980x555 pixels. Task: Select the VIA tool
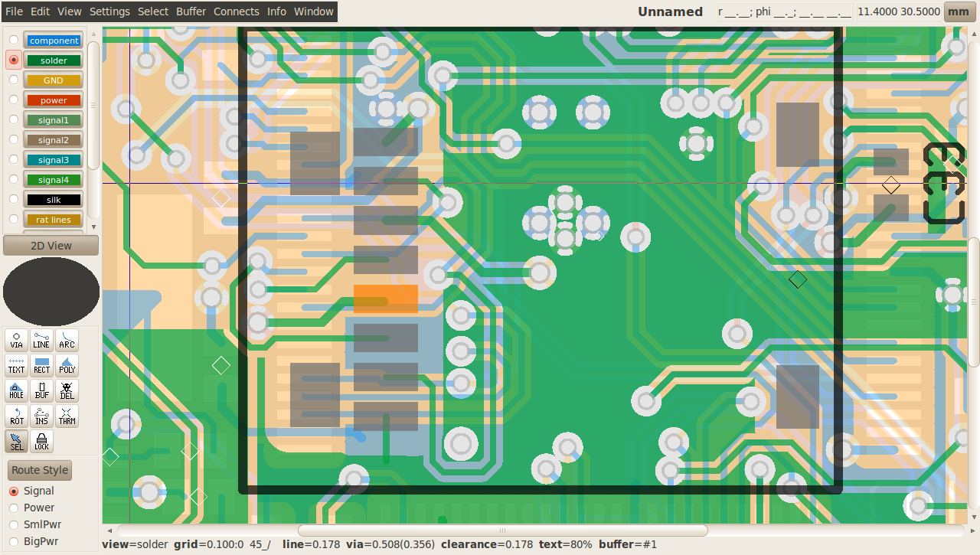click(x=16, y=340)
